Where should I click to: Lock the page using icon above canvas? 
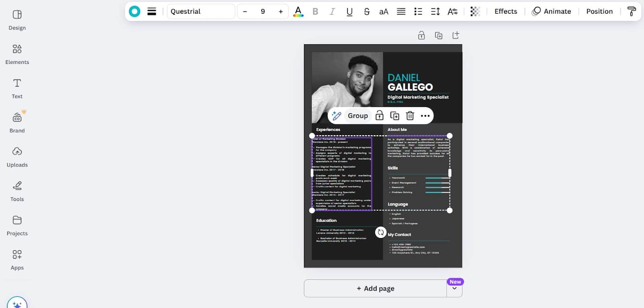coord(421,35)
